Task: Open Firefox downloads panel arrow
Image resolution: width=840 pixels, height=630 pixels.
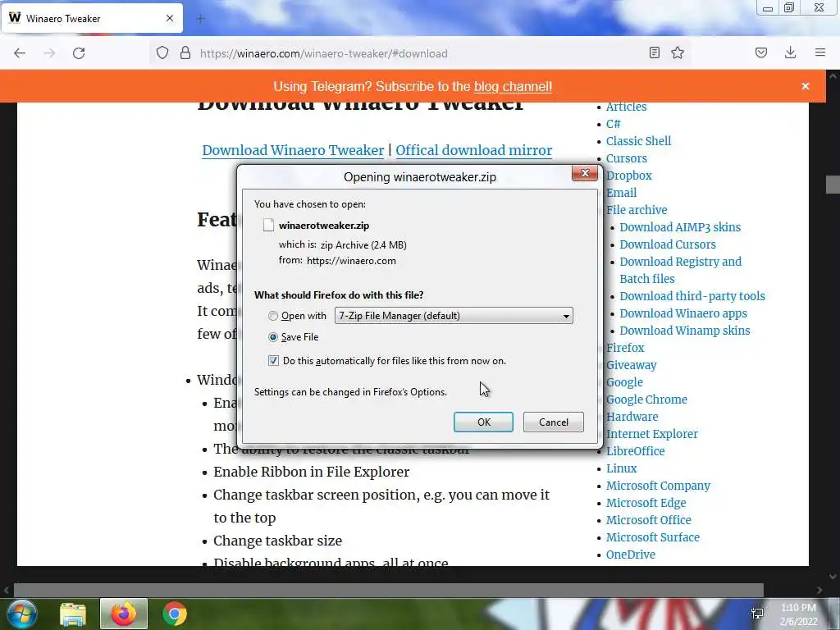Action: [790, 53]
